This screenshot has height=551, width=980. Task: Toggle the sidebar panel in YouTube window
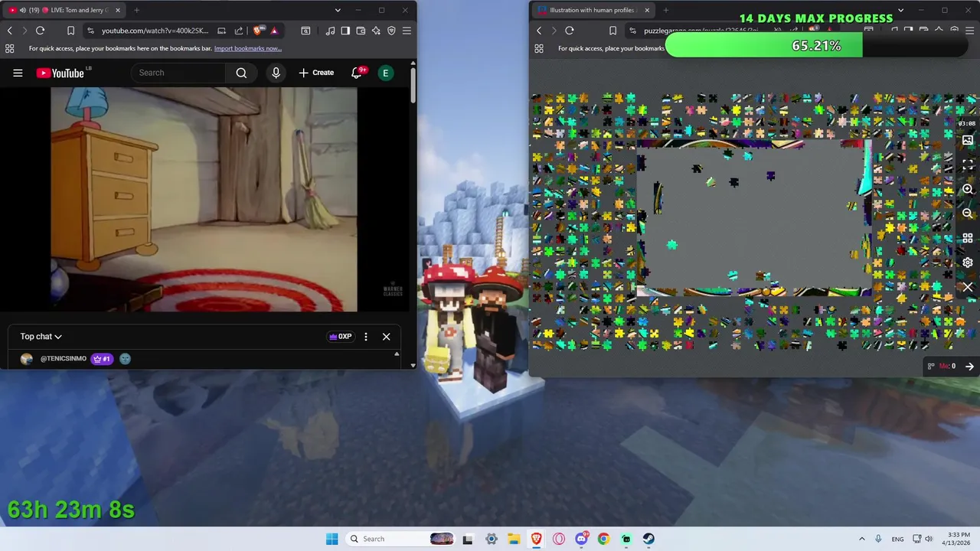pyautogui.click(x=345, y=31)
